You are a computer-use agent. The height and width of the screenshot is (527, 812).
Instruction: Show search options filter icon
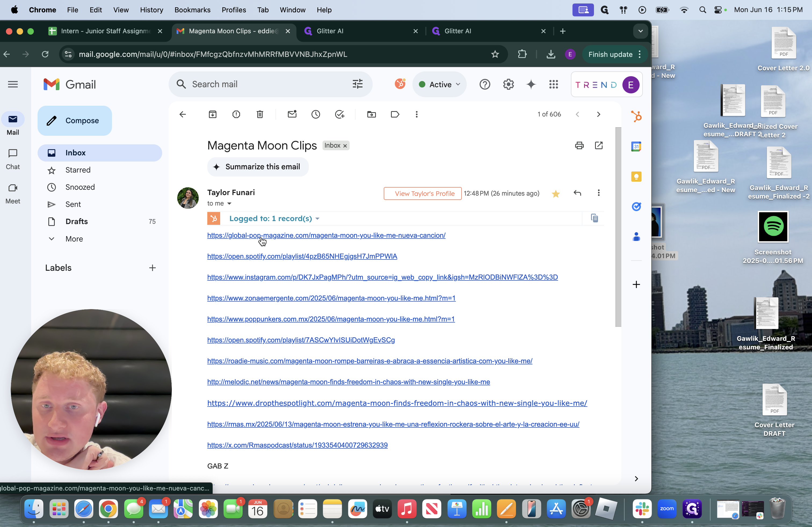click(358, 84)
